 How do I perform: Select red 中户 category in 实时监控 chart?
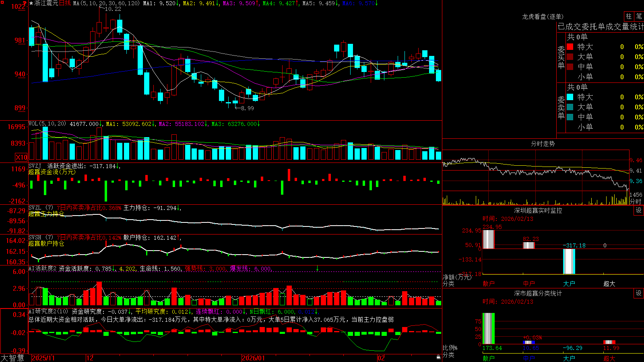[529, 284]
